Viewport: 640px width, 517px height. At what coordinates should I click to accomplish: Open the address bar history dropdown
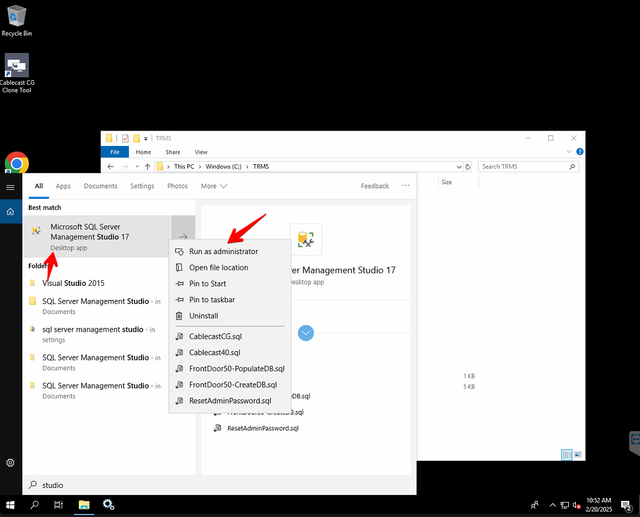459,166
